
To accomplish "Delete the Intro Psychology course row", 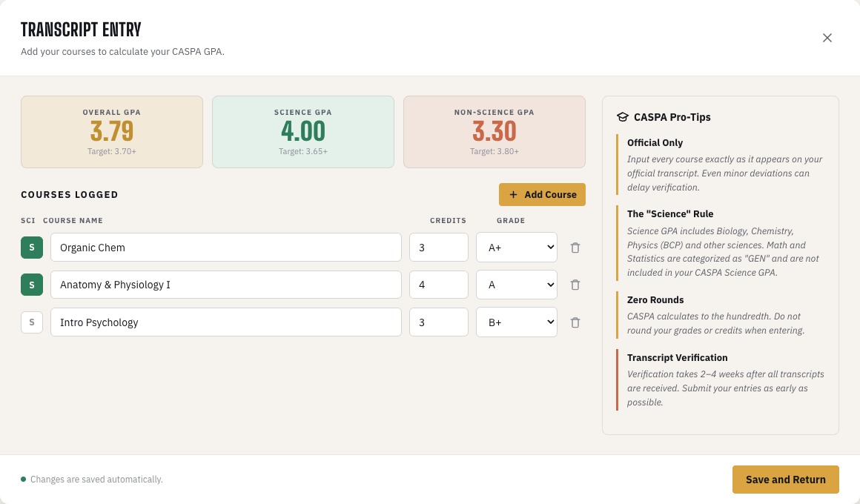I will 575,322.
